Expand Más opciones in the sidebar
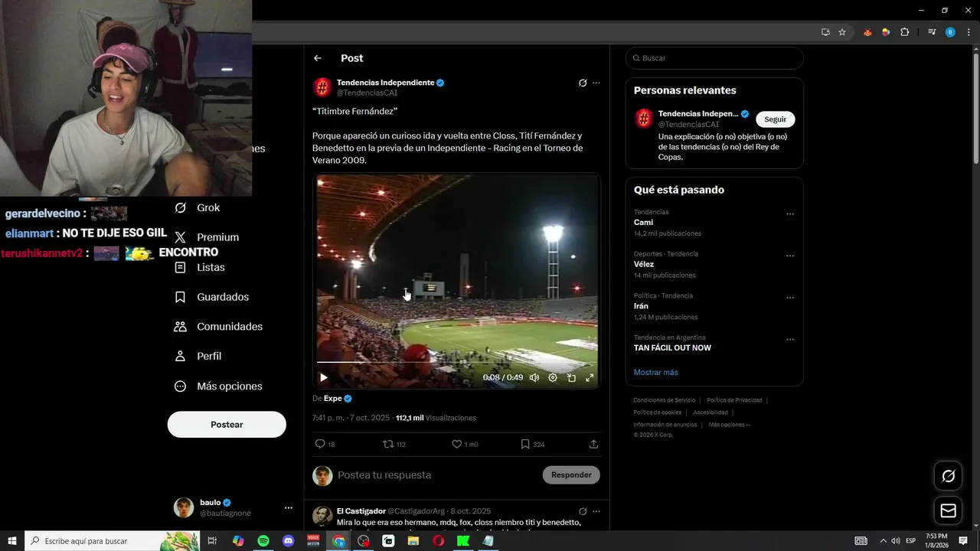Screen dimensions: 980x551 point(218,386)
